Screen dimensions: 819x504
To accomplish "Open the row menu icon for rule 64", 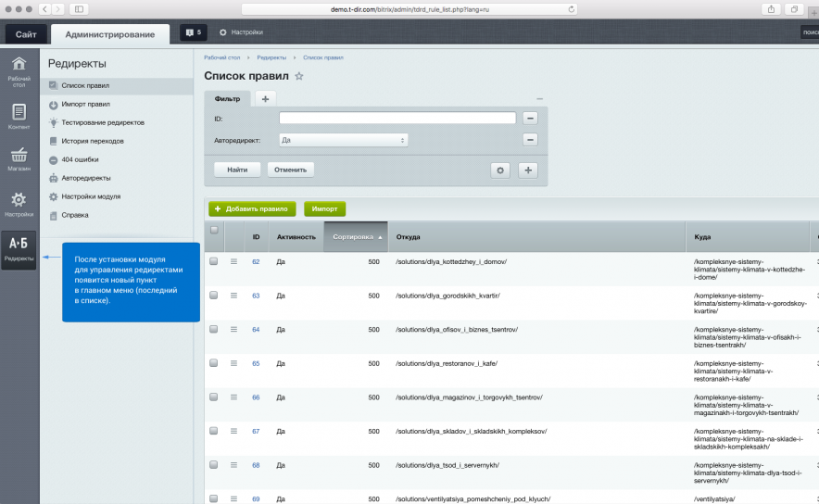I will (x=233, y=330).
